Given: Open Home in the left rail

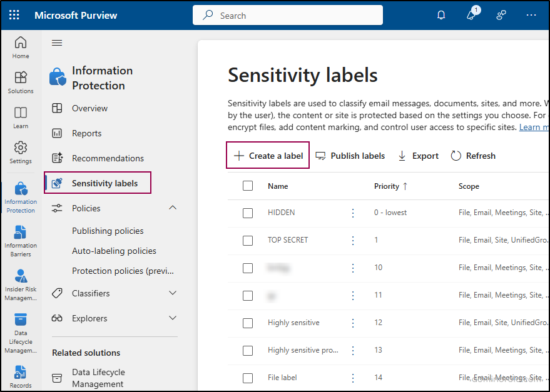Looking at the screenshot, I should click(21, 48).
